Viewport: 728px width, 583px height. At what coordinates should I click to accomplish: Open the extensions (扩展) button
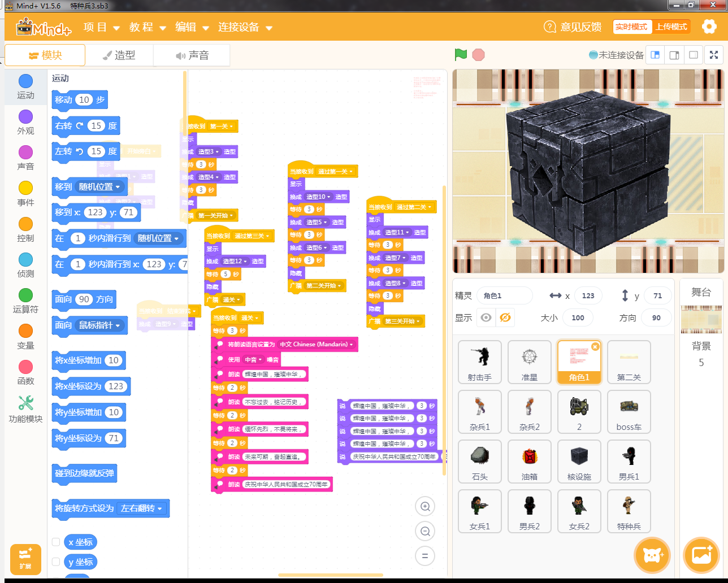point(25,559)
